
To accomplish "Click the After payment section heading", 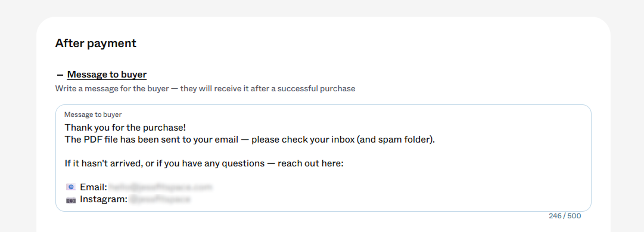I will [96, 43].
